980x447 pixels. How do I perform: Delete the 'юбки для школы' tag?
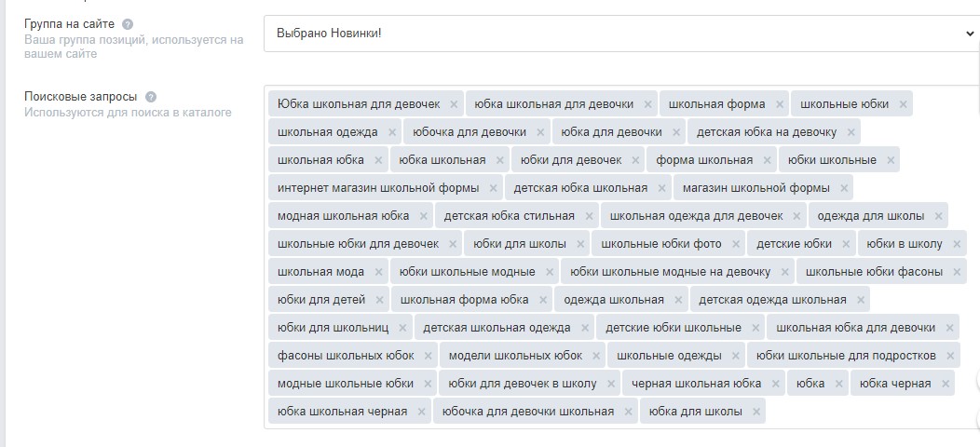pyautogui.click(x=580, y=244)
